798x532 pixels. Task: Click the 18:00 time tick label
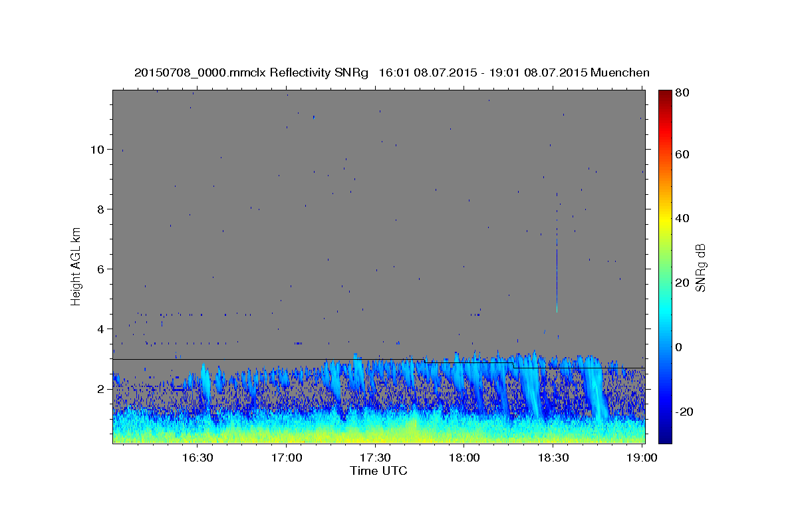click(464, 458)
